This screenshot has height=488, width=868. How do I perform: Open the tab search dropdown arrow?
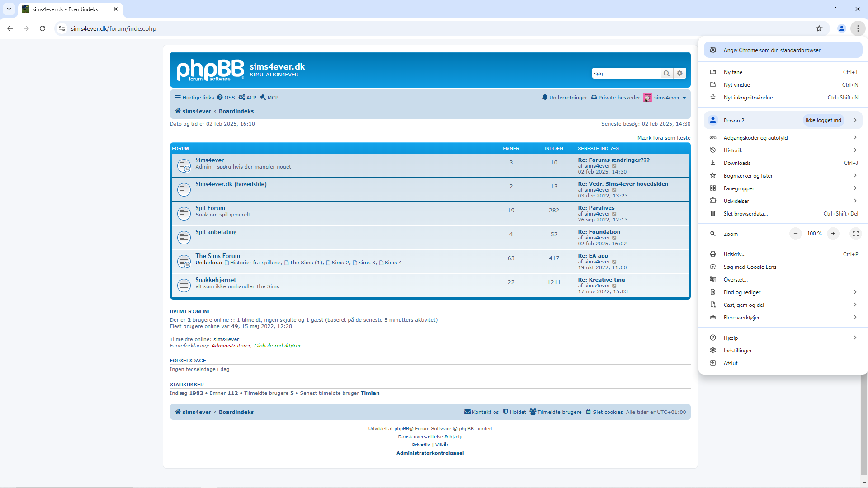[9, 9]
